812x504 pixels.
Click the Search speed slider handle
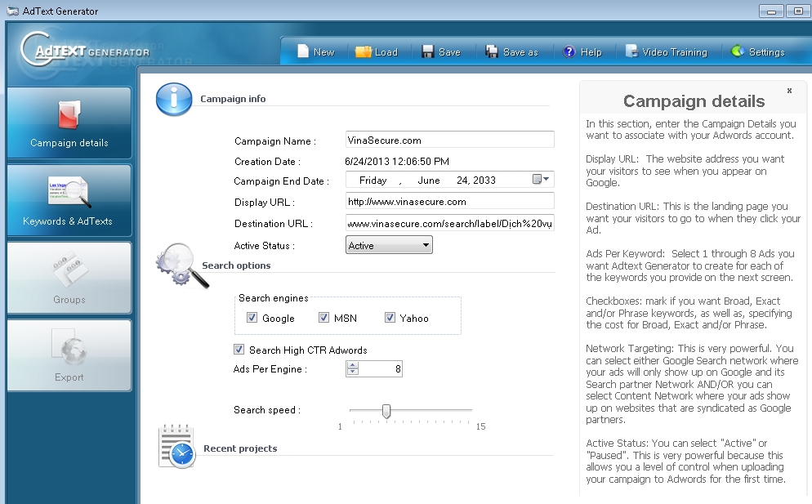386,411
